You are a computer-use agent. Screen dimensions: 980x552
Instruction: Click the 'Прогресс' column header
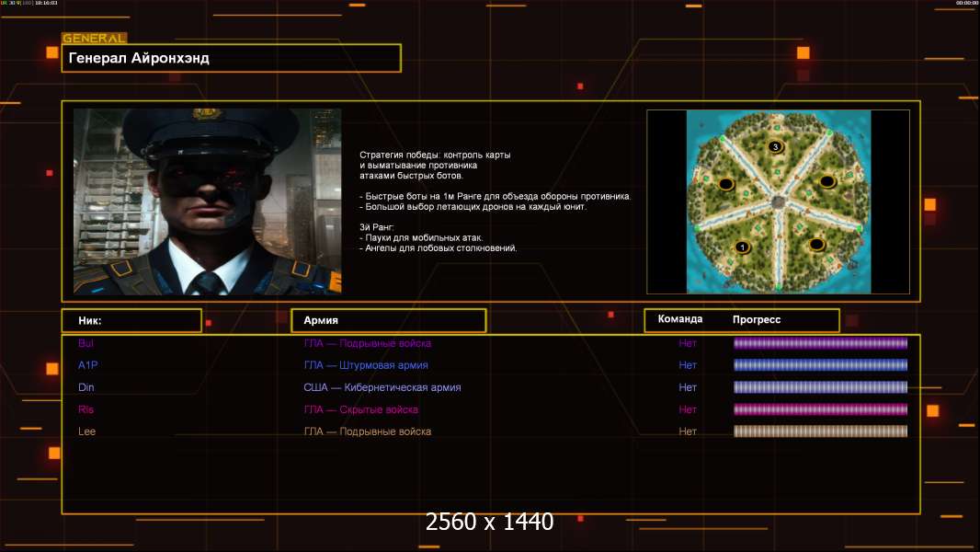coord(757,319)
